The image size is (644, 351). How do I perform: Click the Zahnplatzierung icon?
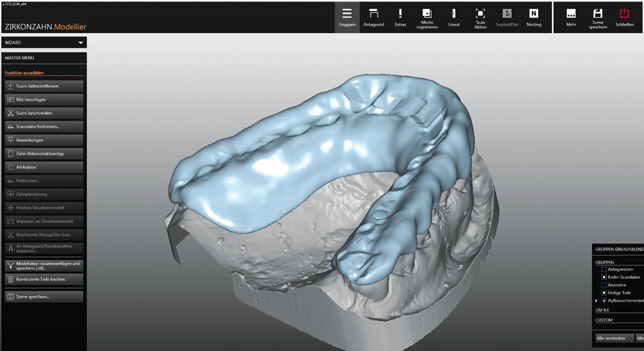pos(11,194)
